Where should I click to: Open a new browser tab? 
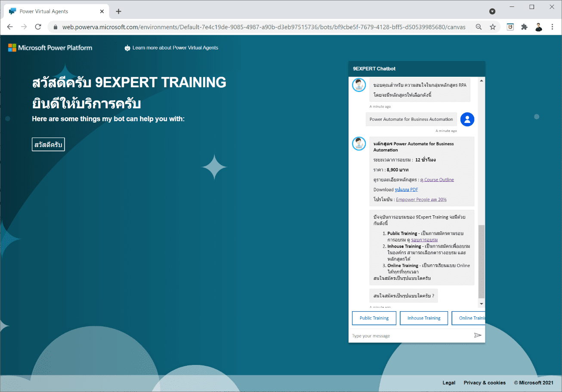pyautogui.click(x=118, y=11)
